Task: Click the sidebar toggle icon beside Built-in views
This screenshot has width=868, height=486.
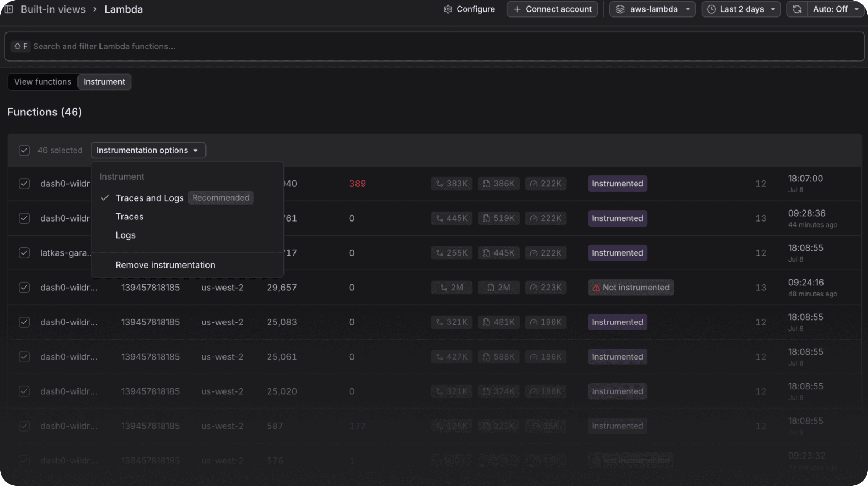Action: (9, 9)
